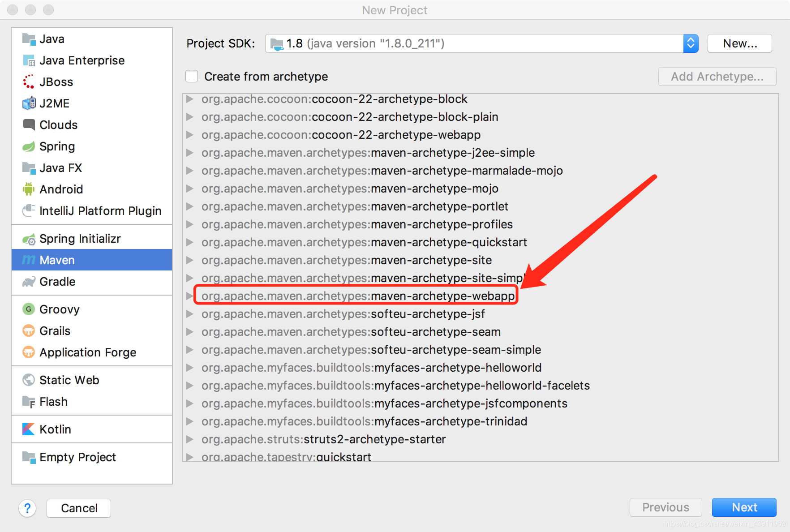Select cocoon-22-archetype-block-plain archetype text
The image size is (790, 532).
[350, 117]
